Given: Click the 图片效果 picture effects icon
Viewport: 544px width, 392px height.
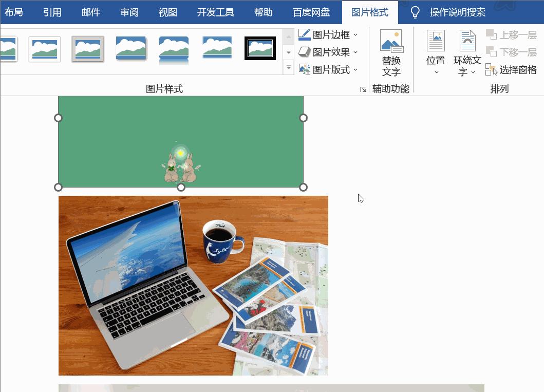Looking at the screenshot, I should (x=303, y=52).
